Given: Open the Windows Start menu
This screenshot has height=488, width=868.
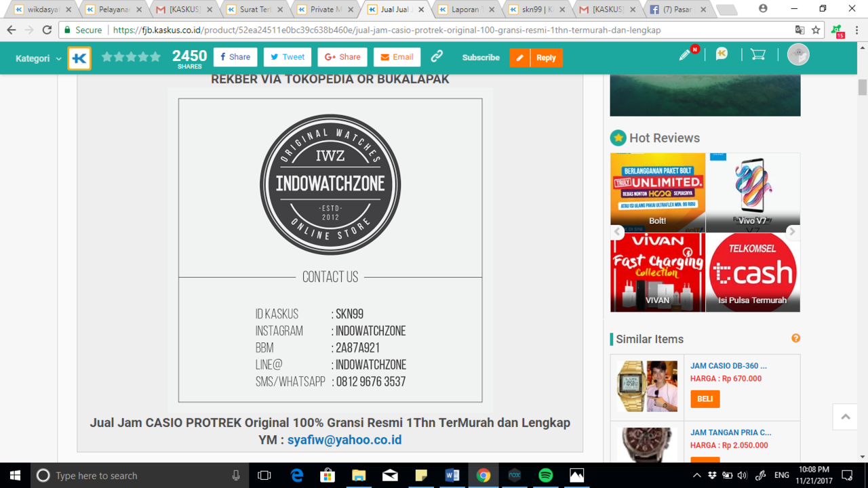Looking at the screenshot, I should (15, 475).
